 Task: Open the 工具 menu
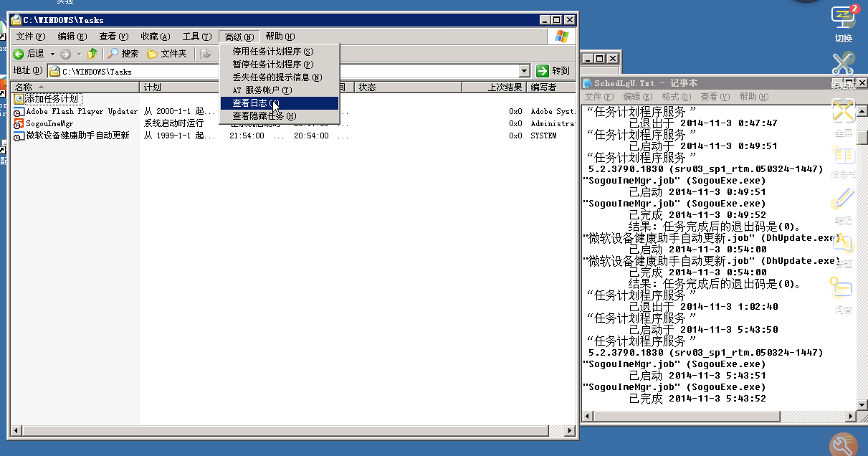click(196, 37)
